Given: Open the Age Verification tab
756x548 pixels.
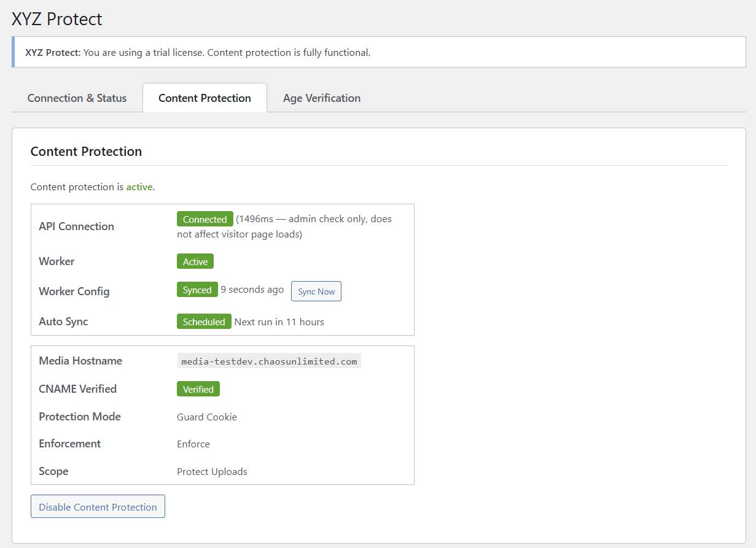Looking at the screenshot, I should coord(322,98).
